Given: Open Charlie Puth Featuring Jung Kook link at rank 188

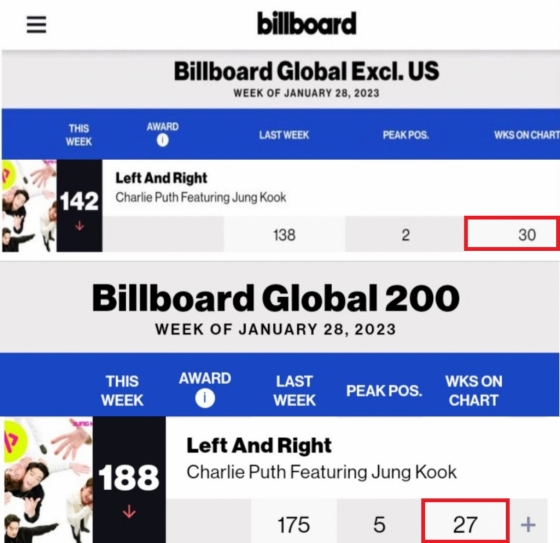Looking at the screenshot, I should (321, 472).
